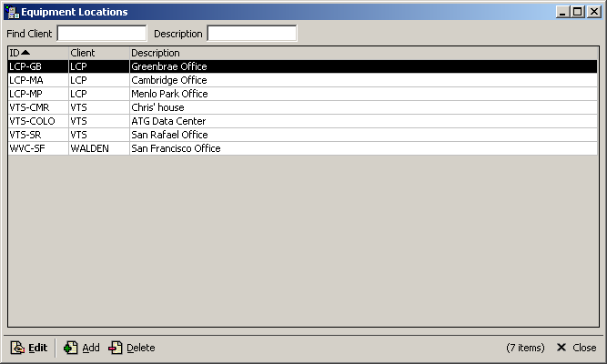Screen dimensions: 607x364
Task: Click the Equipment Locations title bar icon
Action: [x=11, y=12]
